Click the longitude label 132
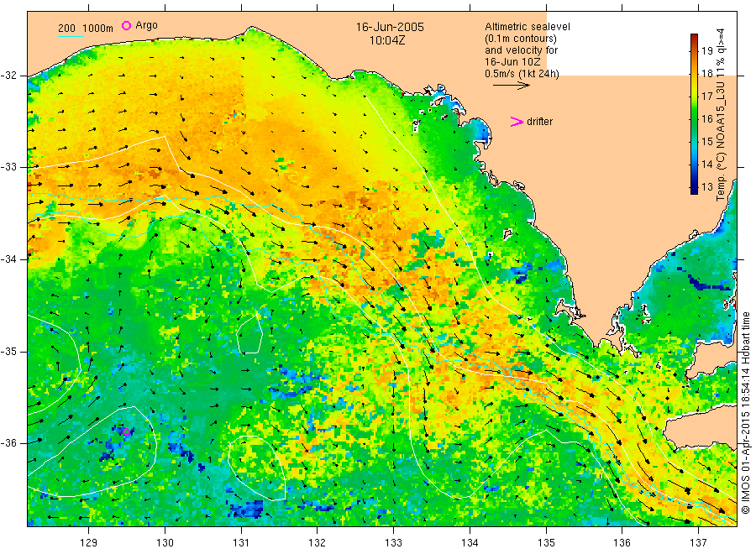756x554 pixels. [x=318, y=543]
